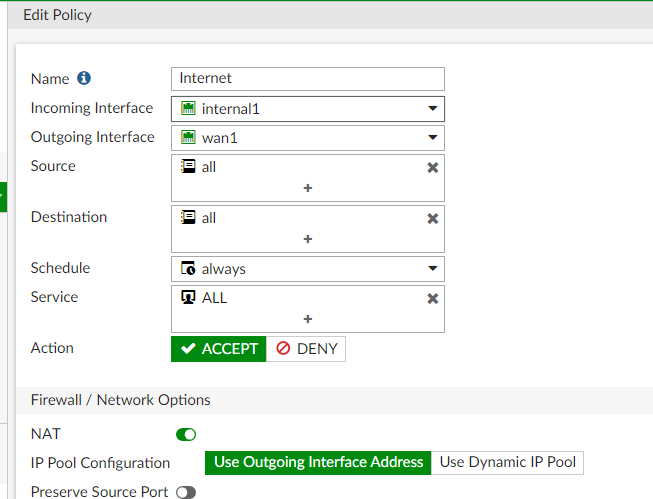Screen dimensions: 653x499
Task: Click the service icon beside ALL
Action: point(188,297)
